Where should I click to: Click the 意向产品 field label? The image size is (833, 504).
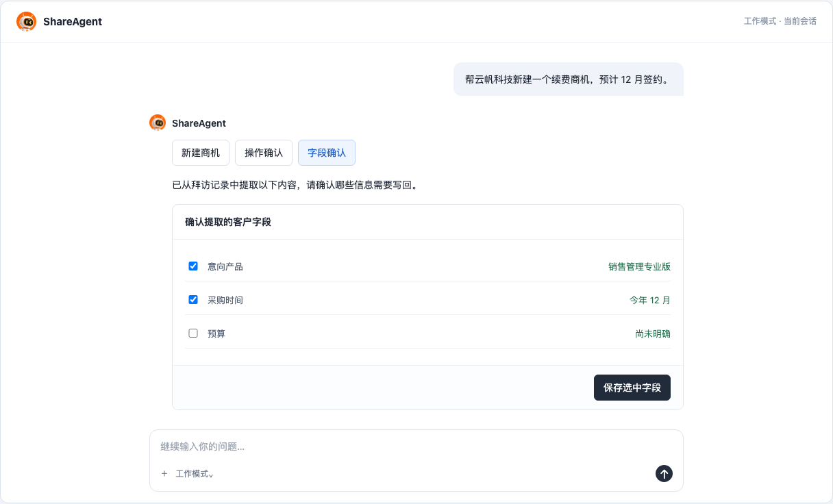(225, 266)
